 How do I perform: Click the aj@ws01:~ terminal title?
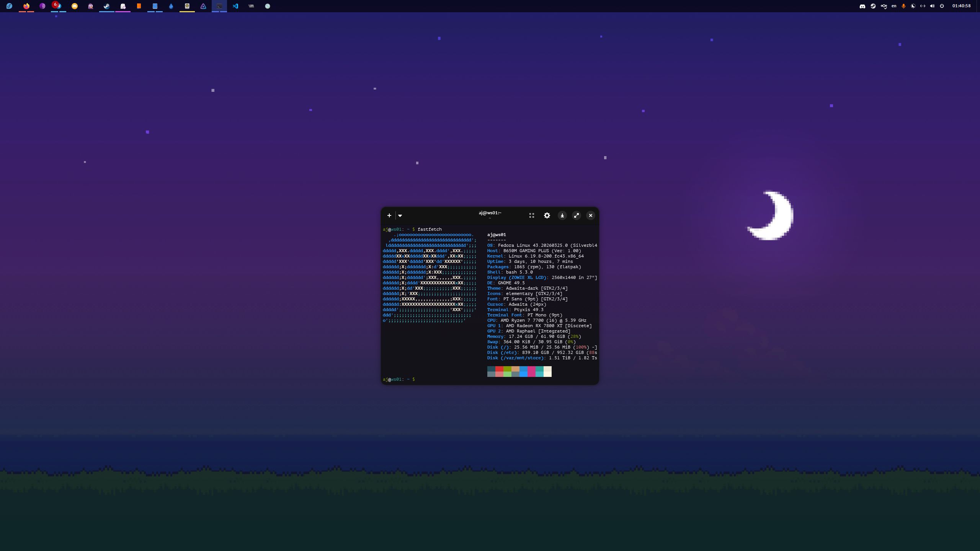pyautogui.click(x=490, y=213)
